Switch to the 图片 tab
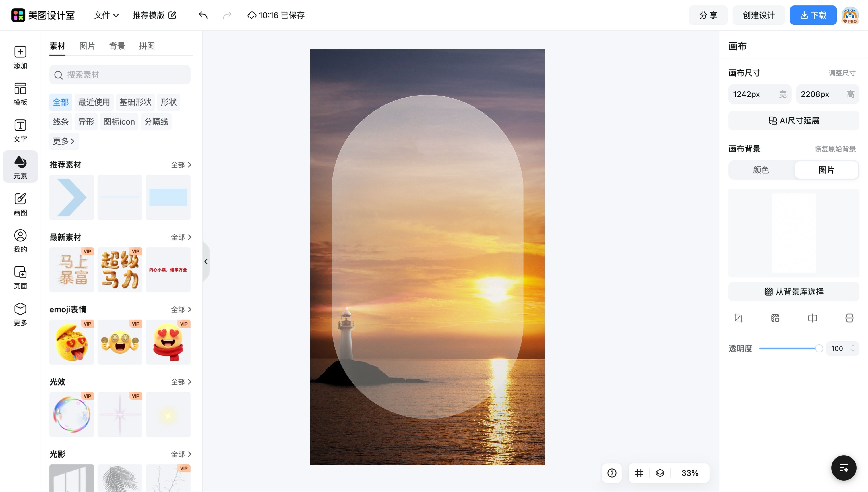This screenshot has height=492, width=868. coord(87,46)
